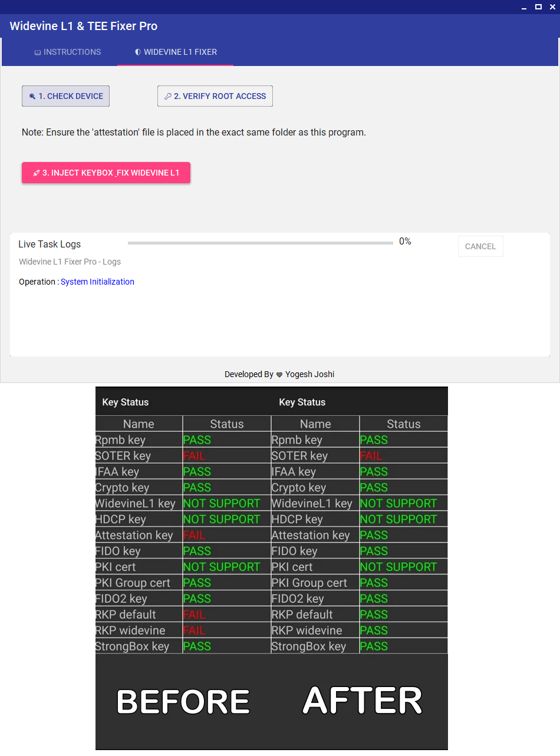Click the half-circle icon on Widevine L1 Fixer tab
This screenshot has height=756, width=560.
(x=138, y=52)
